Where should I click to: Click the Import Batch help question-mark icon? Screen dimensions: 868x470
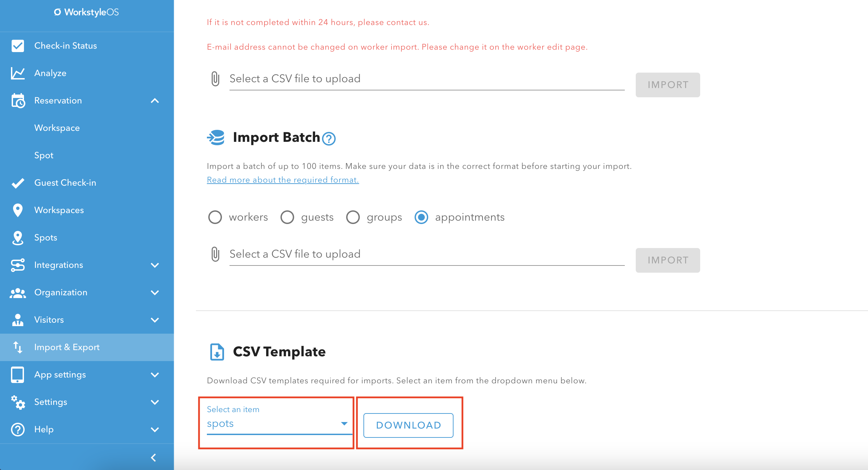coord(329,139)
